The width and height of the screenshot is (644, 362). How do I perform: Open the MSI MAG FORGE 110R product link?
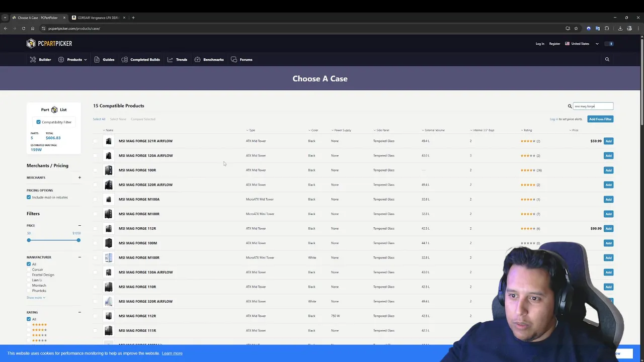click(137, 287)
